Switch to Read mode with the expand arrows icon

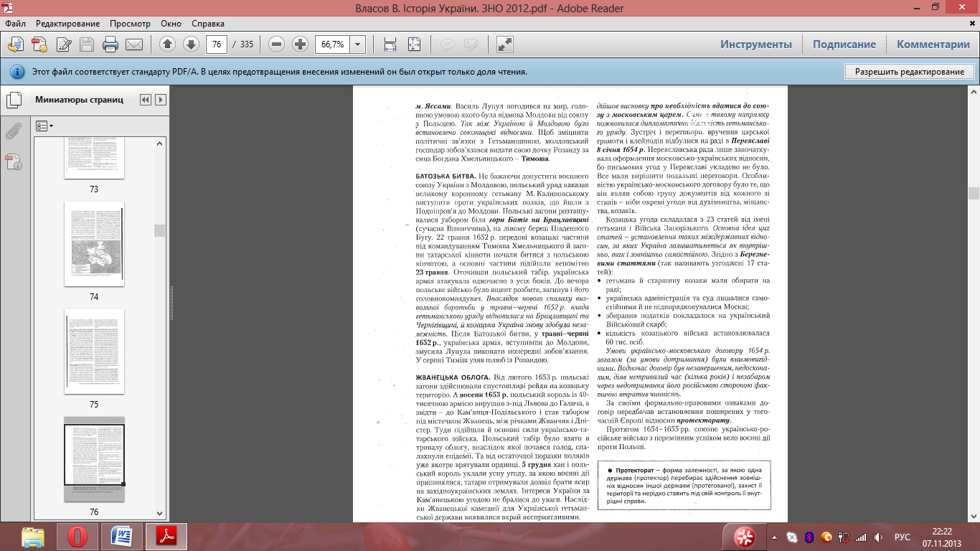click(505, 44)
